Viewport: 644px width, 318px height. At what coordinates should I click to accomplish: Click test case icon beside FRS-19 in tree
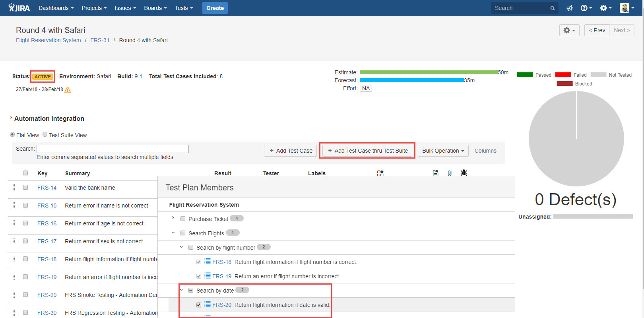208,275
